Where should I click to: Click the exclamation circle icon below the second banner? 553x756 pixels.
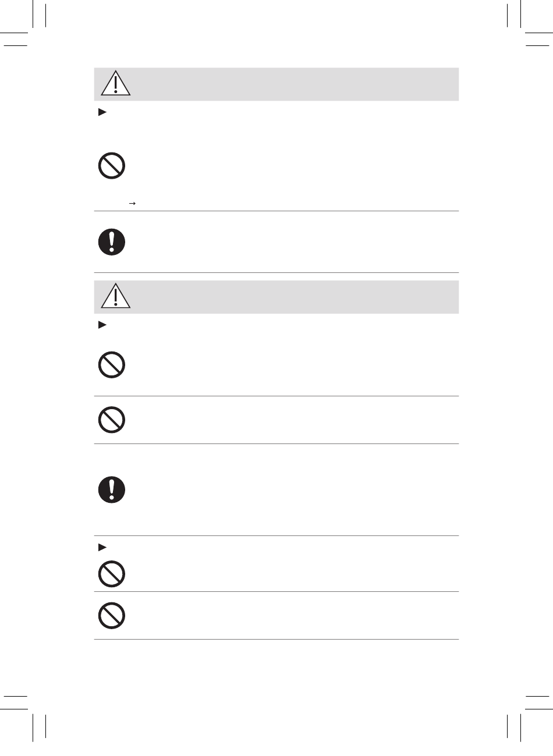click(112, 489)
